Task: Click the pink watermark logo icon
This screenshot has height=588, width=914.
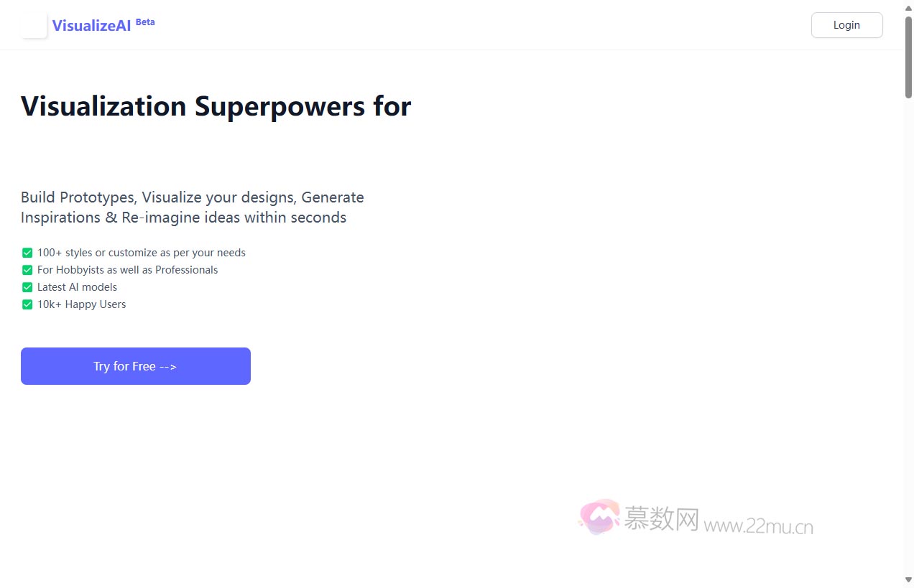Action: click(599, 517)
